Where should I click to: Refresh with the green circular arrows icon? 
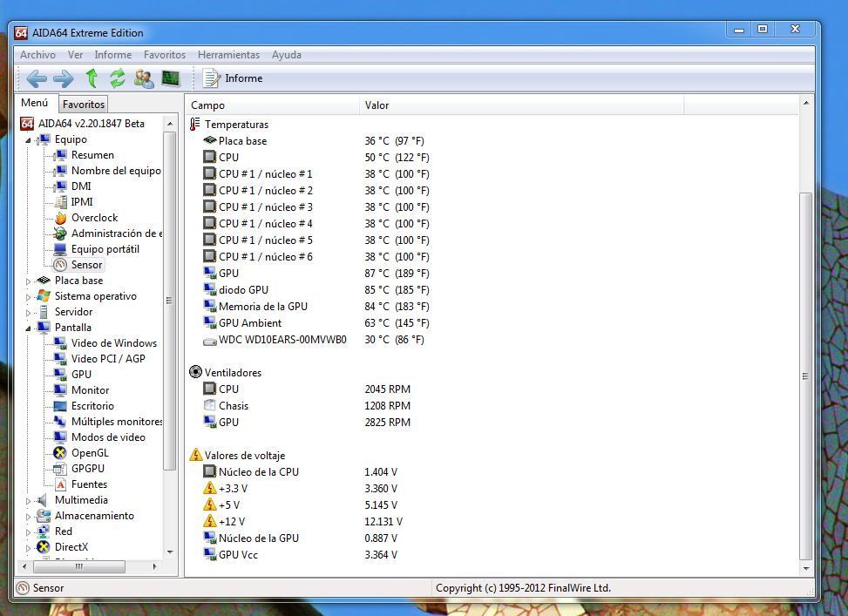coord(118,78)
